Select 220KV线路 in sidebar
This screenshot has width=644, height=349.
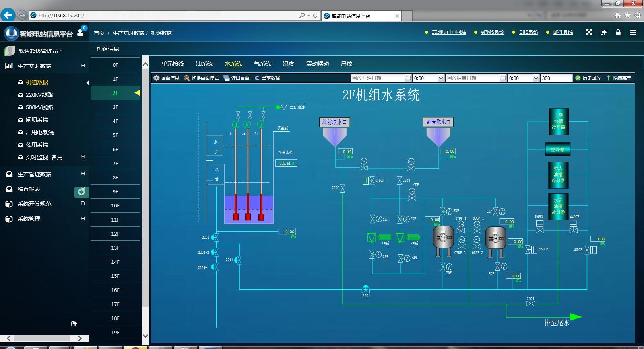pos(39,95)
